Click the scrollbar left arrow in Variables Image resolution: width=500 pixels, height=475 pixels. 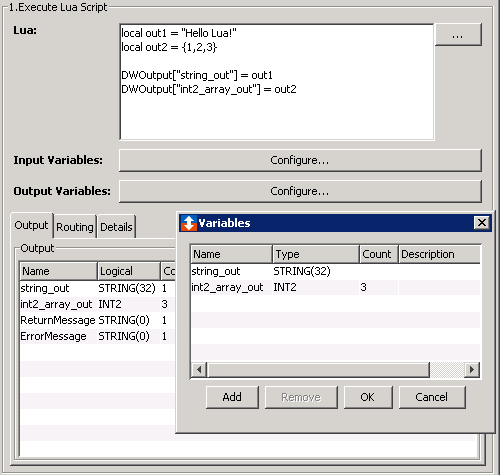199,370
